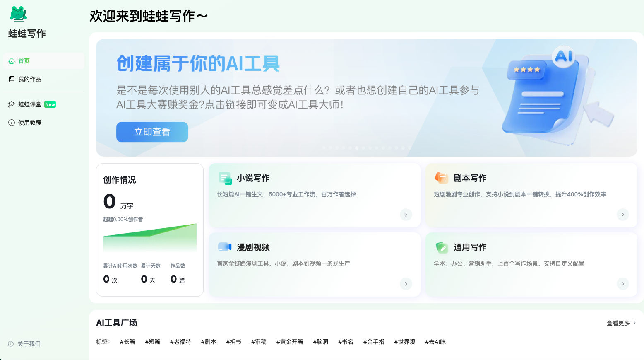Click the frog logo icon
Screen dimensions: 644x360
click(18, 14)
